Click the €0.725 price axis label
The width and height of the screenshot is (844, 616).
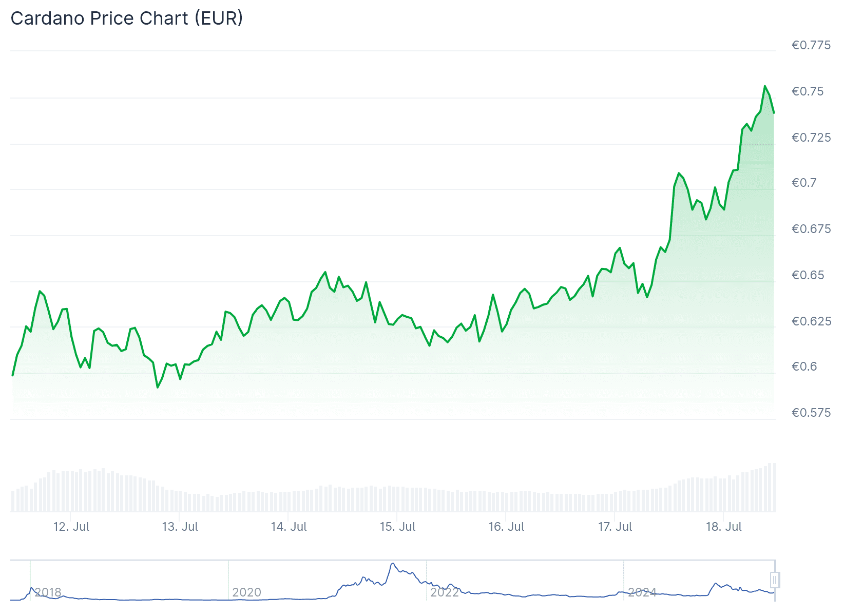tap(811, 138)
